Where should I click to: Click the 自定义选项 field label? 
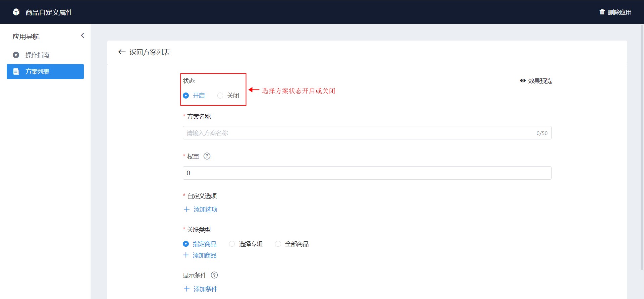pos(202,196)
